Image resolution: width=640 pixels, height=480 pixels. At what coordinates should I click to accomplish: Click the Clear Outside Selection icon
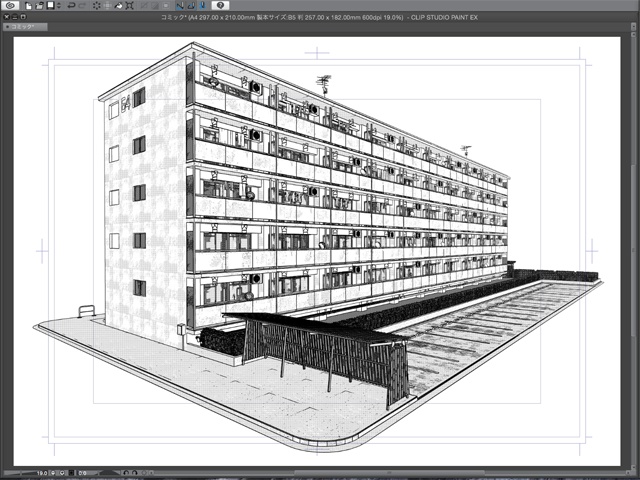click(x=108, y=6)
